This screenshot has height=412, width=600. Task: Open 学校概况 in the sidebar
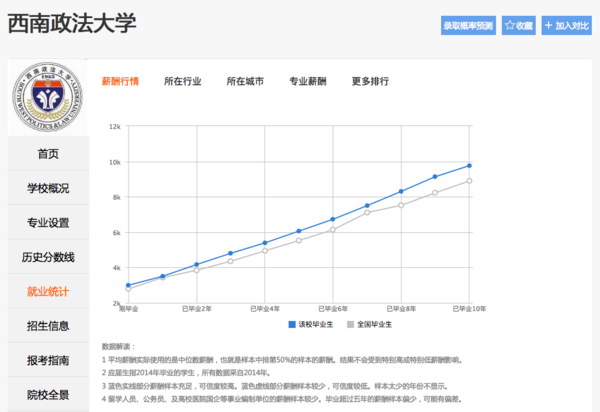coord(48,188)
